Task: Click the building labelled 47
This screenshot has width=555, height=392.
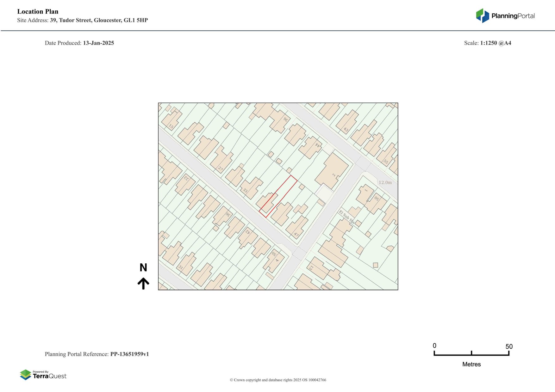Action: click(x=297, y=228)
